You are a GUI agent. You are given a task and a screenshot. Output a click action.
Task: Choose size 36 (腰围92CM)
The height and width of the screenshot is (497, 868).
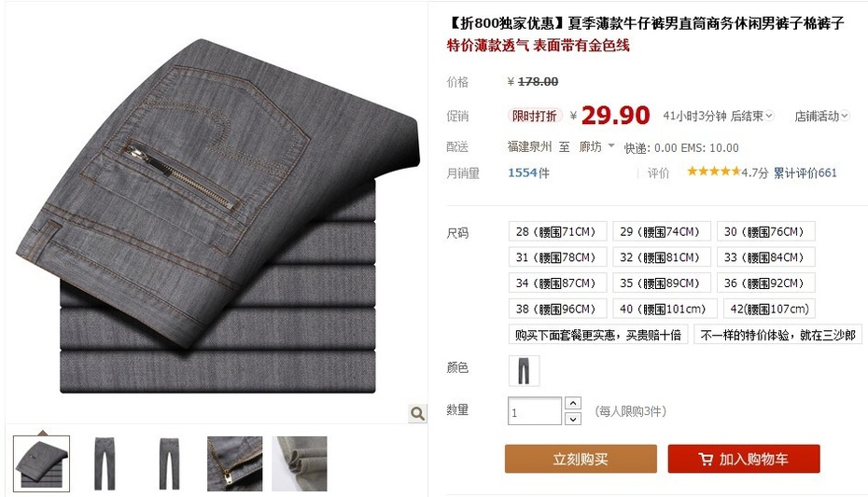[765, 283]
